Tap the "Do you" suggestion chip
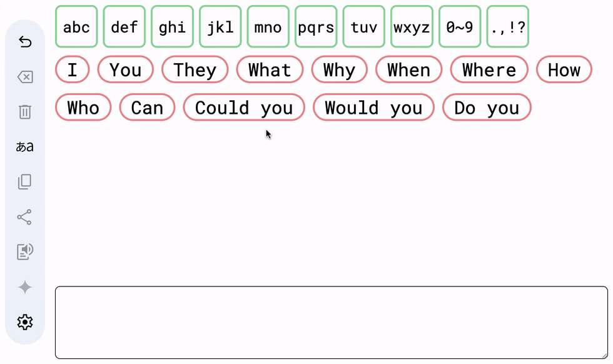The height and width of the screenshot is (364, 613). point(487,108)
